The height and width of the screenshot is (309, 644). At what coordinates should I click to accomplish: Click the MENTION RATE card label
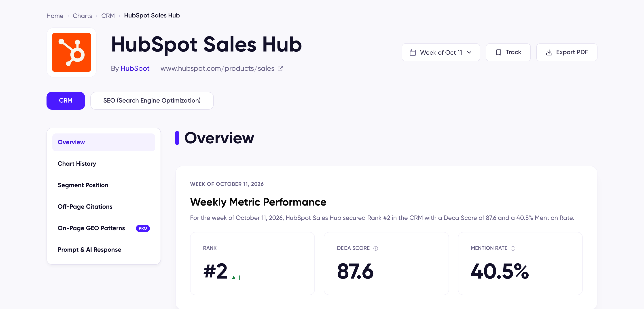coord(489,248)
